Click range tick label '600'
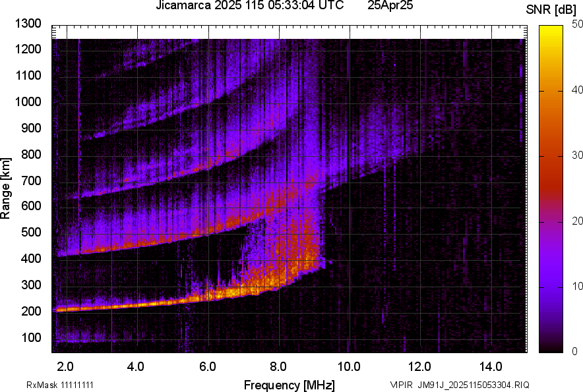This screenshot has width=583, height=392. 31,206
